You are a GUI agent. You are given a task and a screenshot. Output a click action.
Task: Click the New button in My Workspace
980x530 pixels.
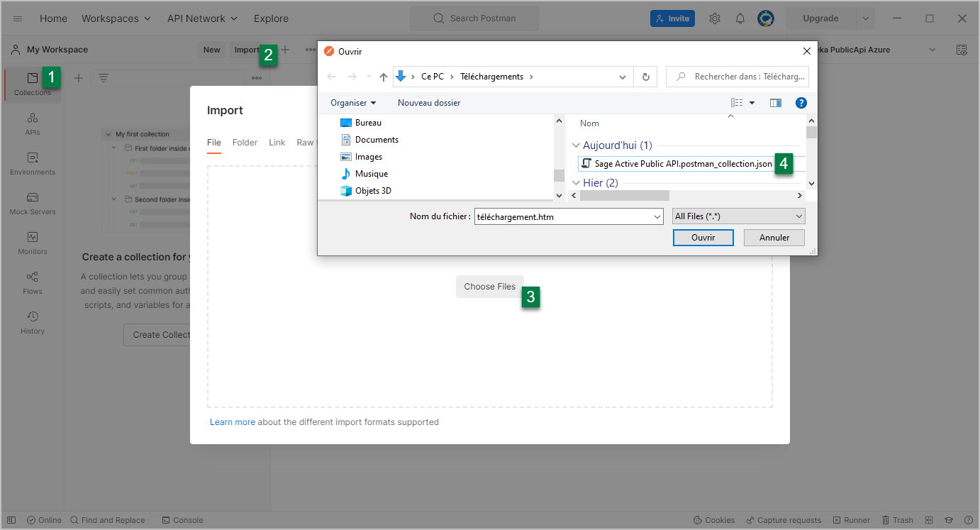tap(211, 50)
